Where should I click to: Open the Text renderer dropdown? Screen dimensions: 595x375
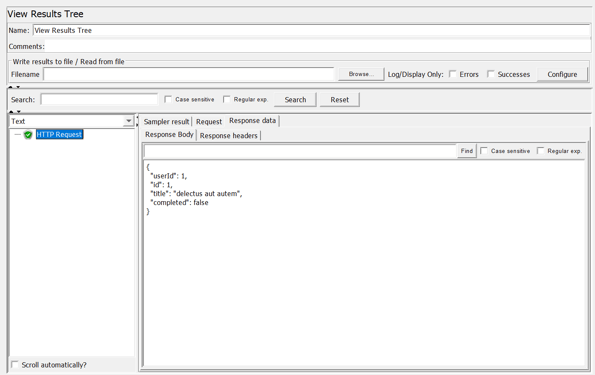128,121
